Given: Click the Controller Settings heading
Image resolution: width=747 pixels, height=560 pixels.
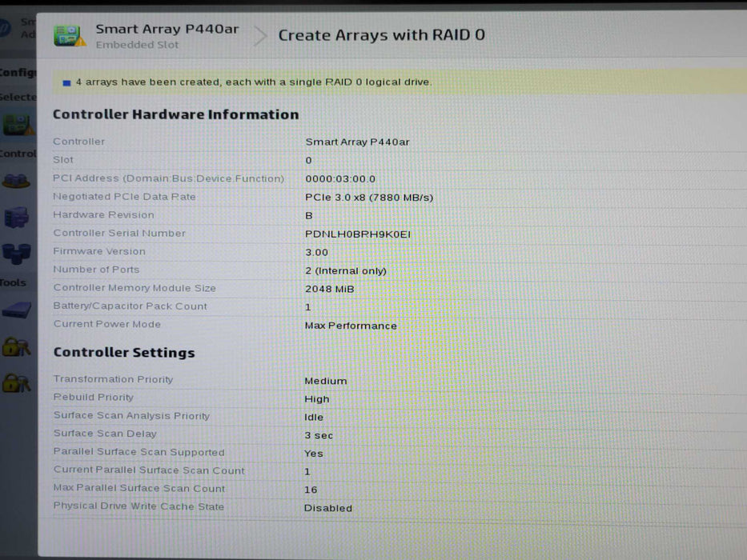Looking at the screenshot, I should click(x=123, y=353).
